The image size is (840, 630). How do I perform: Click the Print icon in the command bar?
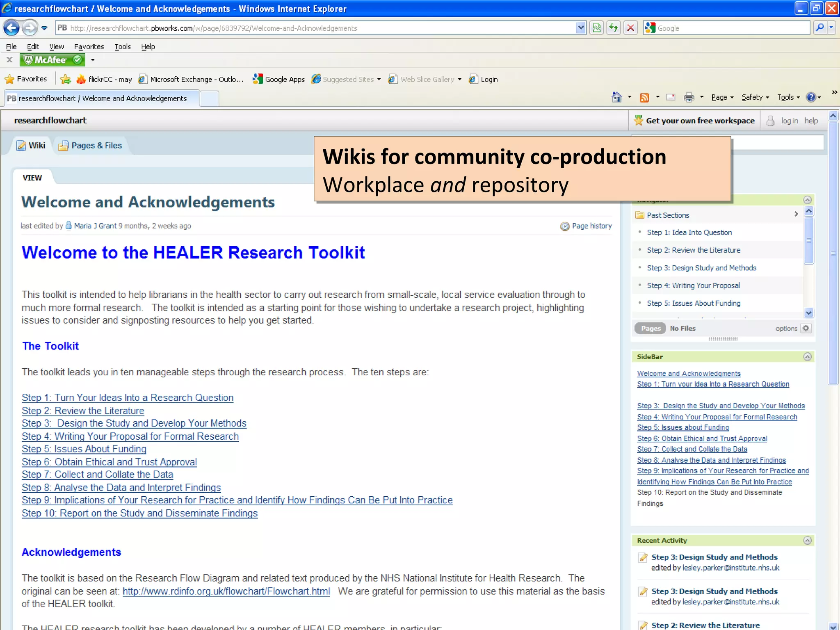[x=689, y=97]
